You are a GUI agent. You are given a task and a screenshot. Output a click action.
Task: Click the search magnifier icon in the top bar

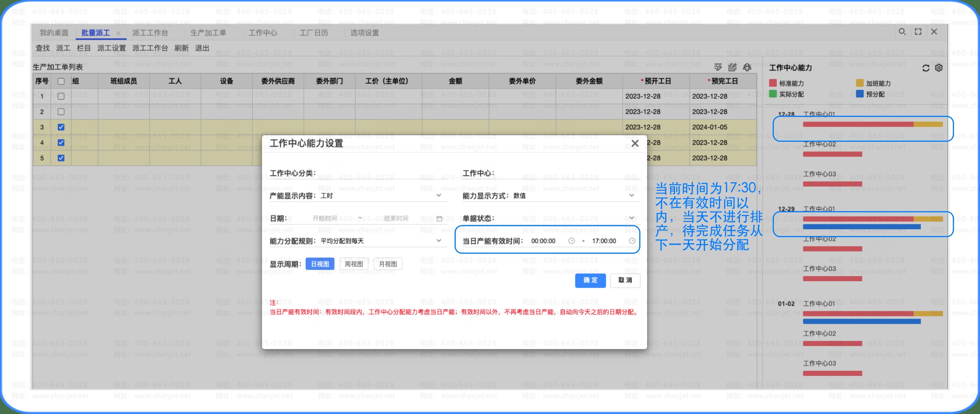[902, 32]
